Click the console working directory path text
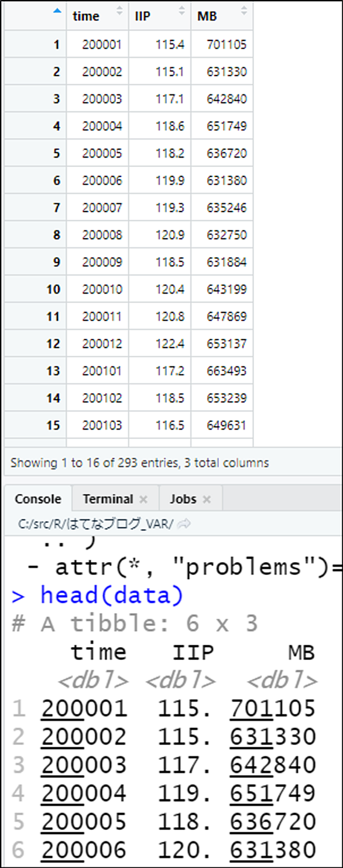This screenshot has height=868, width=343. click(96, 523)
